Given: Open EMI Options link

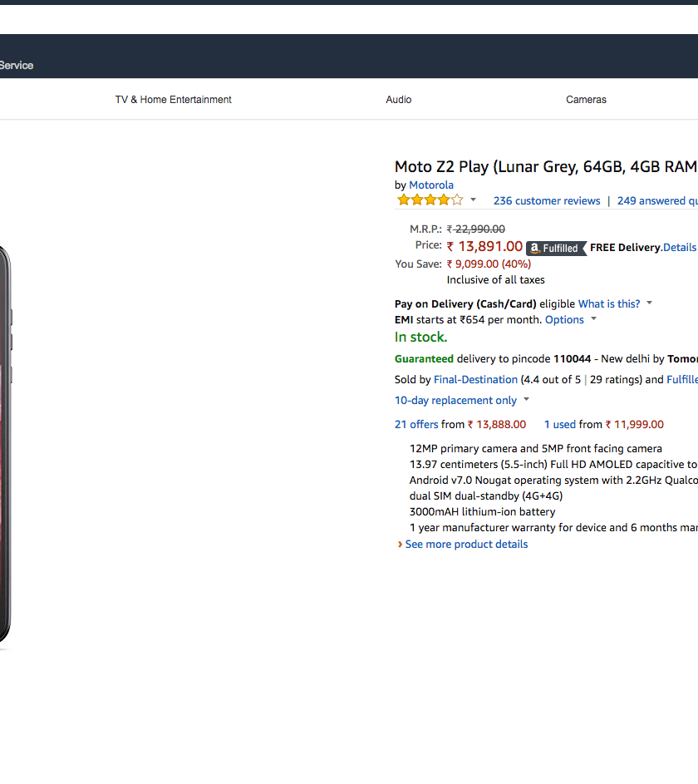Looking at the screenshot, I should tap(564, 320).
